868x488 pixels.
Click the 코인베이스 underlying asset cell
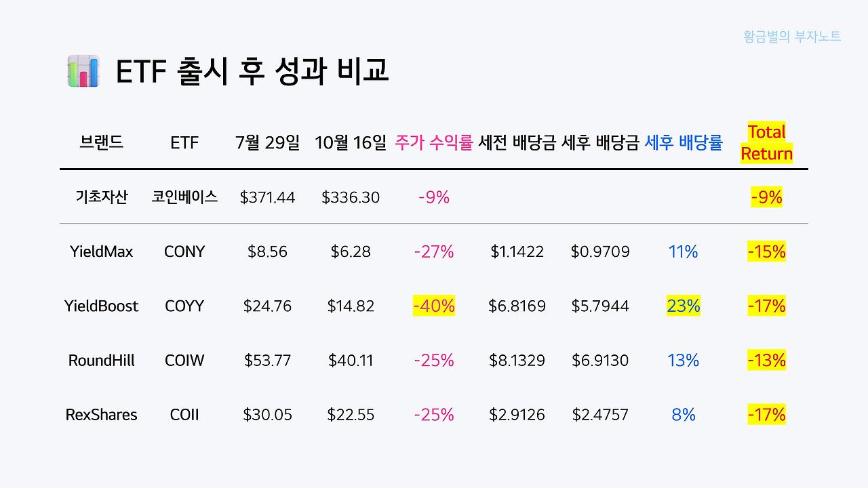coord(184,197)
